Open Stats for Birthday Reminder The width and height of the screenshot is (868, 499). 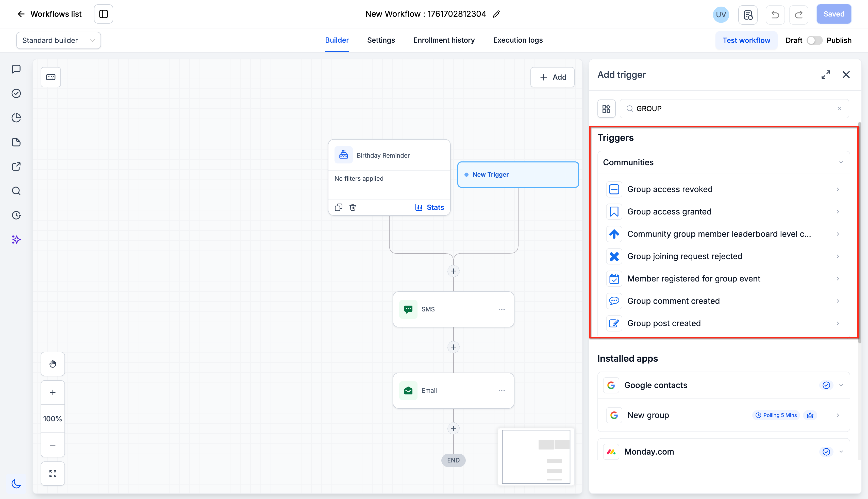[x=429, y=207]
